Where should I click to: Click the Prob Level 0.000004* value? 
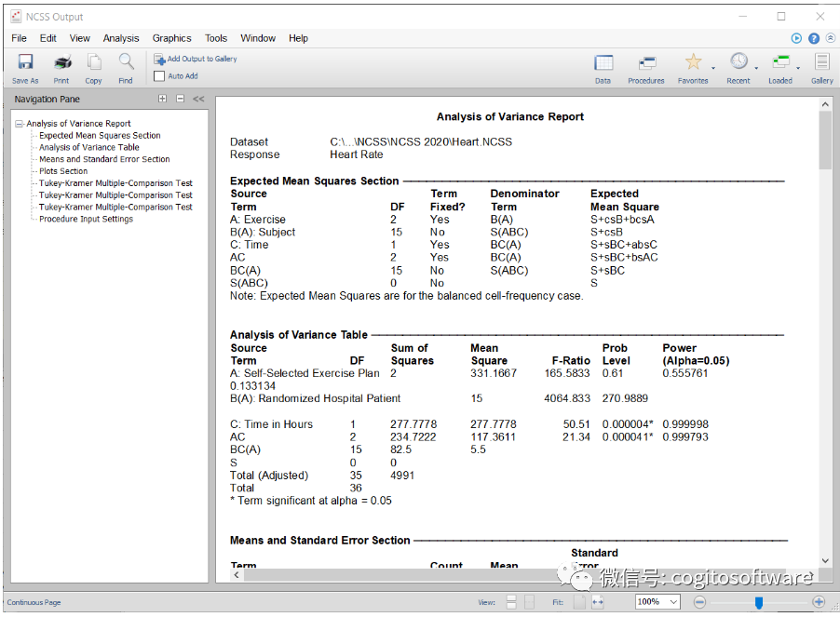coord(628,424)
